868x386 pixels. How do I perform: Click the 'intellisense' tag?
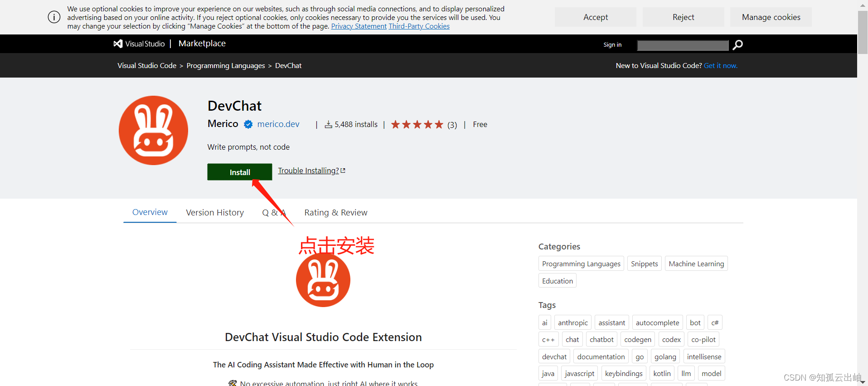coord(704,357)
